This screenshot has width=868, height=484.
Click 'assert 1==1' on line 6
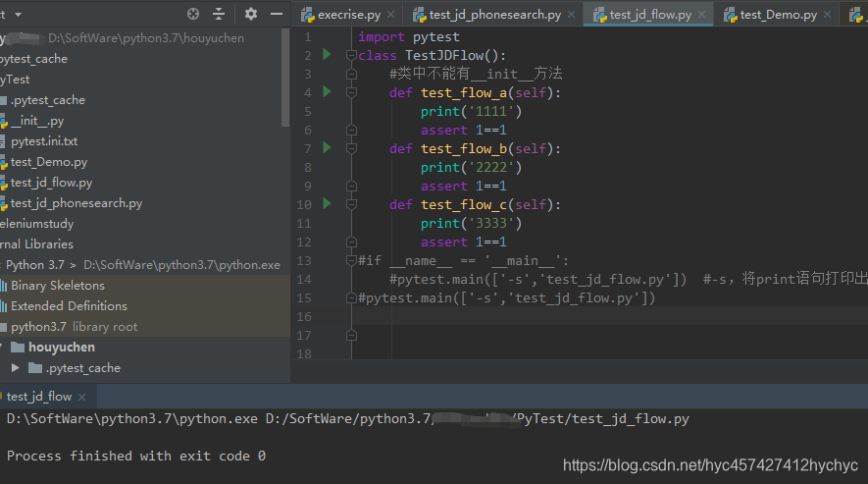(463, 131)
